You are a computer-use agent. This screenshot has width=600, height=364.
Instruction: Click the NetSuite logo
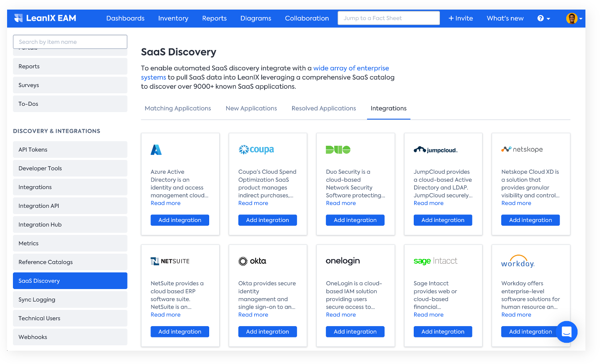pyautogui.click(x=170, y=261)
